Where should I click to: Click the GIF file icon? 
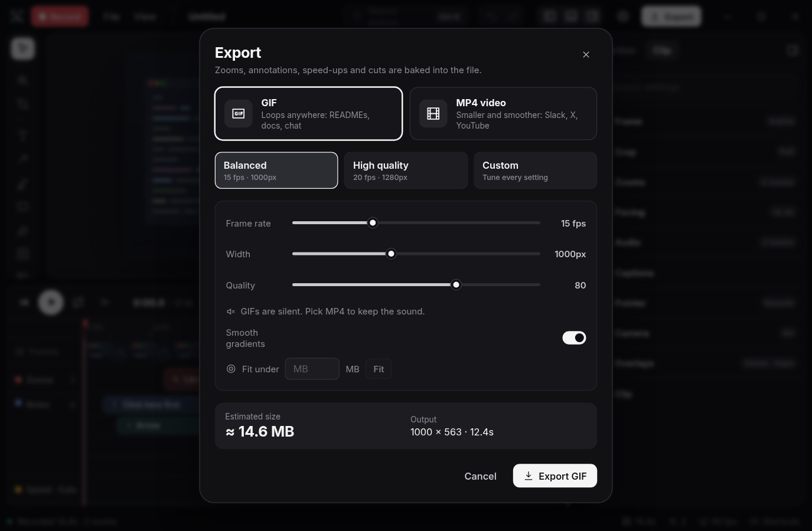click(x=239, y=114)
